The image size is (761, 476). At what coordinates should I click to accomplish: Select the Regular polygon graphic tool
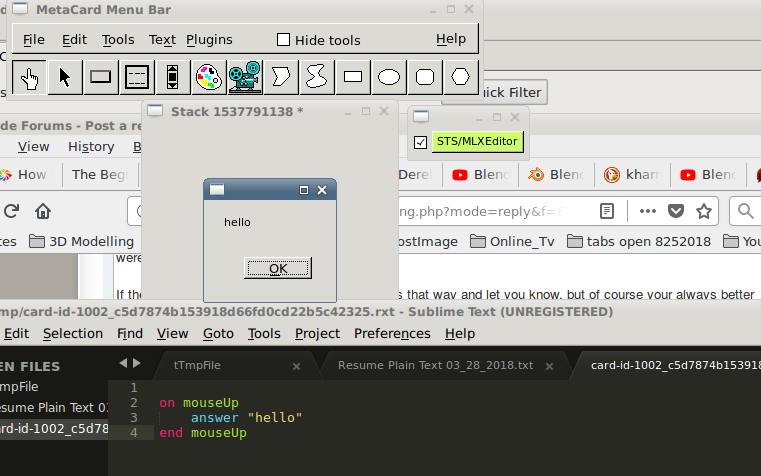pos(460,77)
